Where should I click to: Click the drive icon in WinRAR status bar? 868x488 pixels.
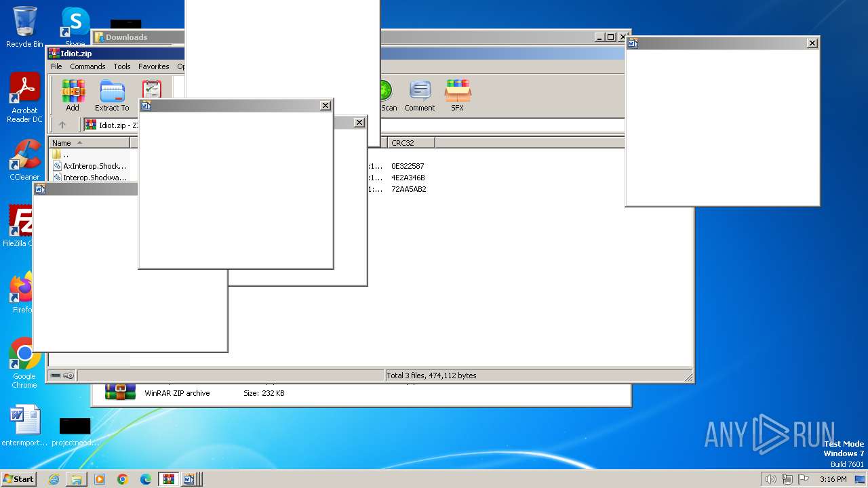[56, 375]
